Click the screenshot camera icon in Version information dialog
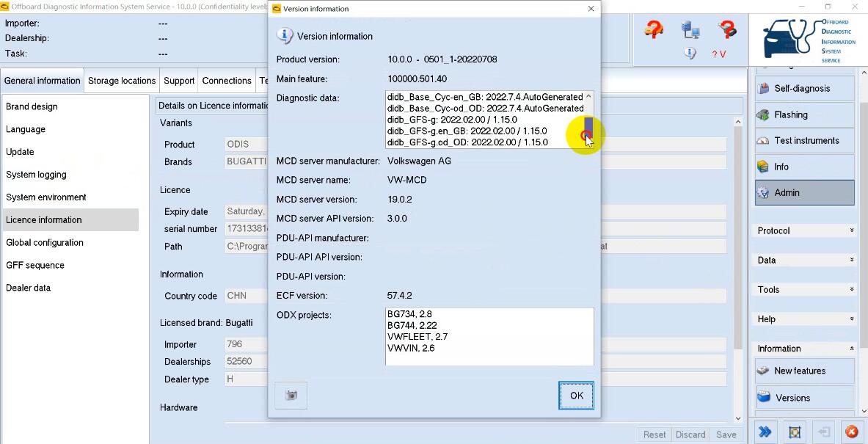Screen dimensions: 868x444 click(x=291, y=396)
